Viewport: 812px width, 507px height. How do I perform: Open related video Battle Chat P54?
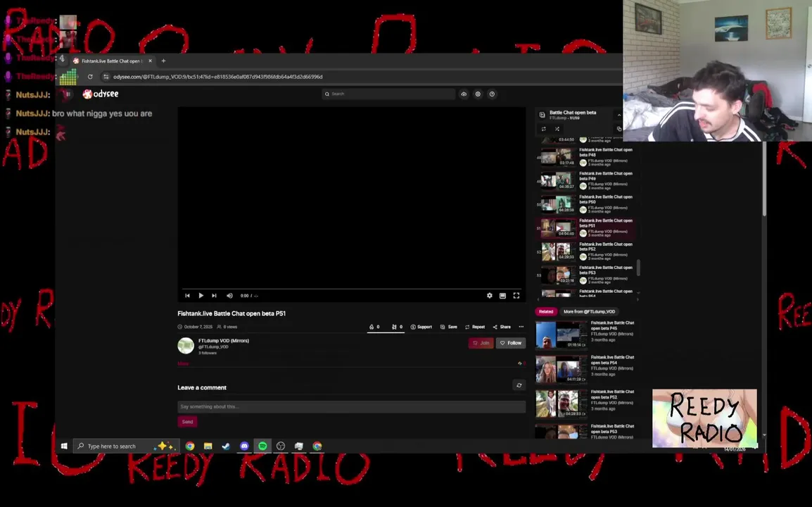[588, 369]
